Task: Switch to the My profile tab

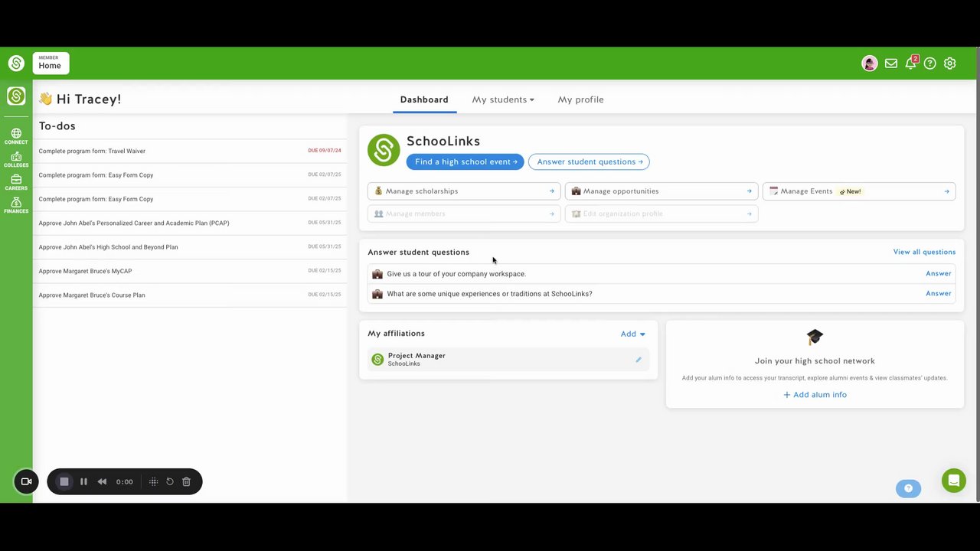Action: click(580, 99)
